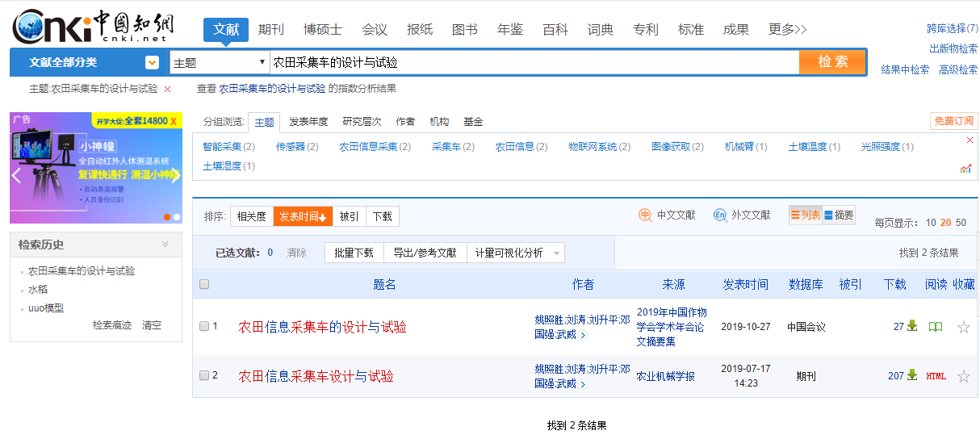The height and width of the screenshot is (435, 980).
Task: Go to previous ad slide arrow
Action: pos(17,176)
